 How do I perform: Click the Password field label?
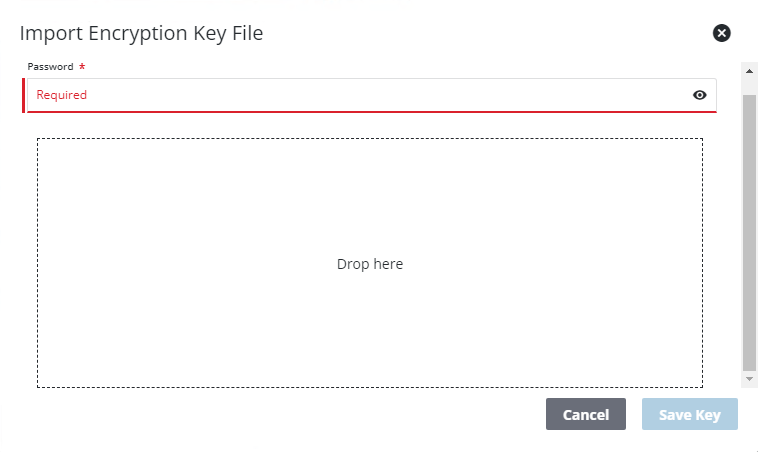(50, 67)
